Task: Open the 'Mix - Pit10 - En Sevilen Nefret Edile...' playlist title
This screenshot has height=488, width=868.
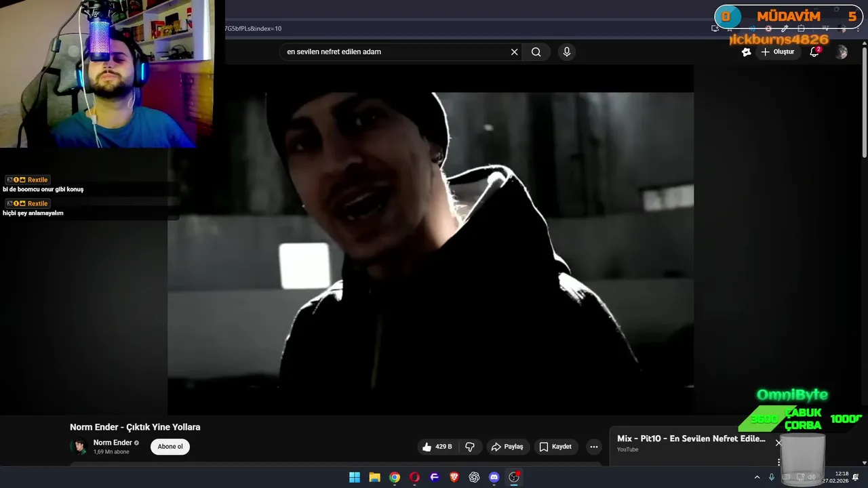Action: (x=691, y=439)
